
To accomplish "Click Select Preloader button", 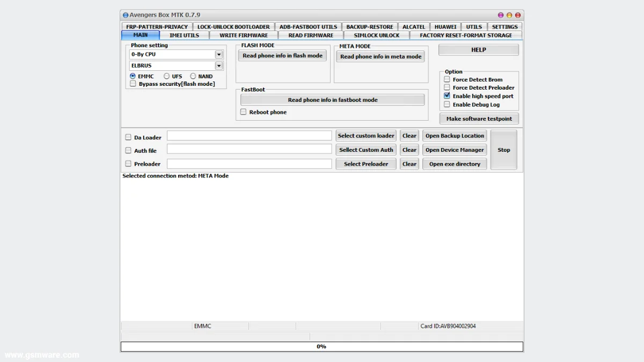I will point(366,164).
